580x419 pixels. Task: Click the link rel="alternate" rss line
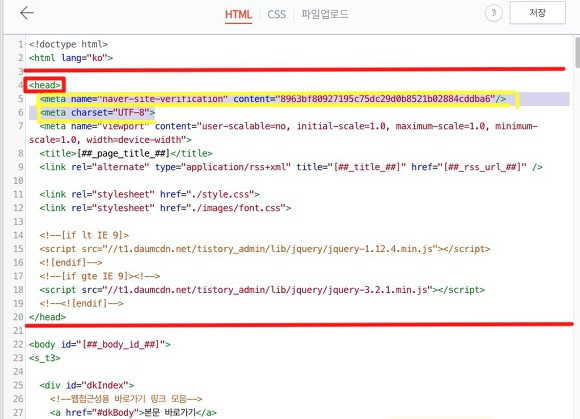[x=291, y=167]
